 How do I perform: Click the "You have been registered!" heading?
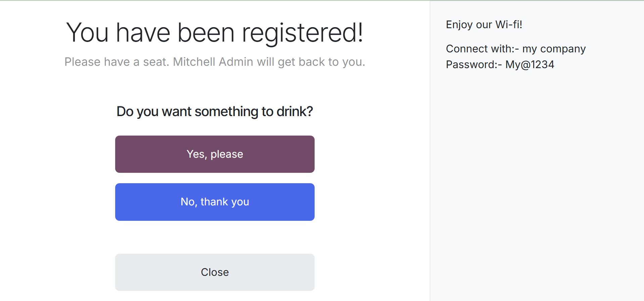click(x=215, y=33)
